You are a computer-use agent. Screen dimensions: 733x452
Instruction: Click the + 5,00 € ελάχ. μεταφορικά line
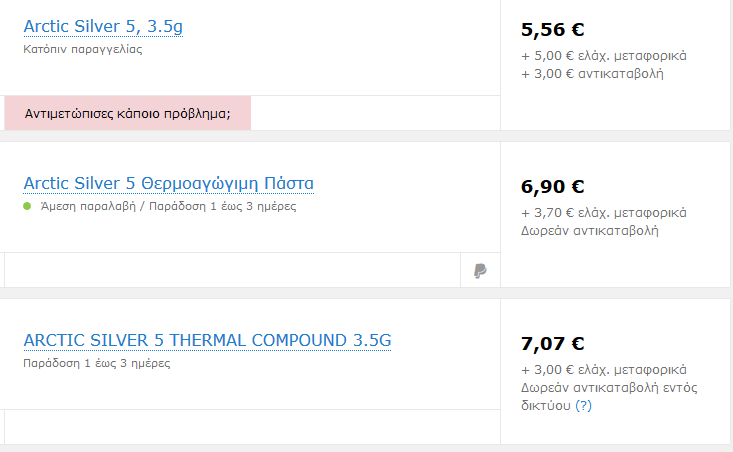pos(604,56)
